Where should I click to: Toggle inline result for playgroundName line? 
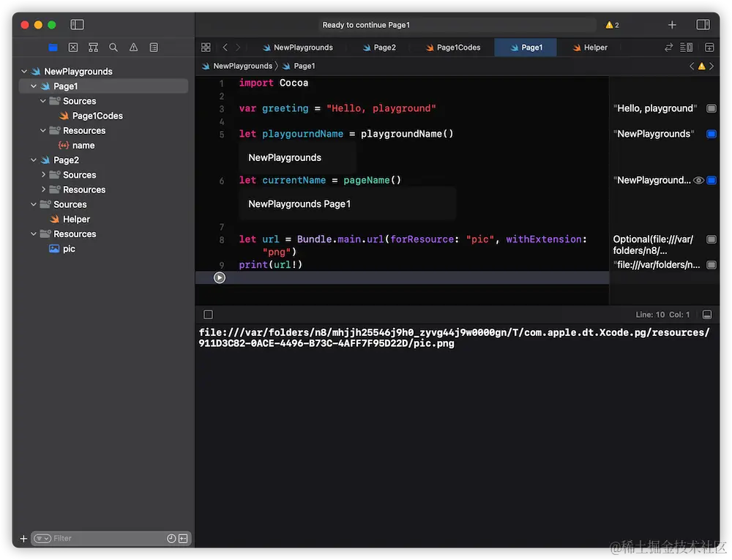pos(711,134)
